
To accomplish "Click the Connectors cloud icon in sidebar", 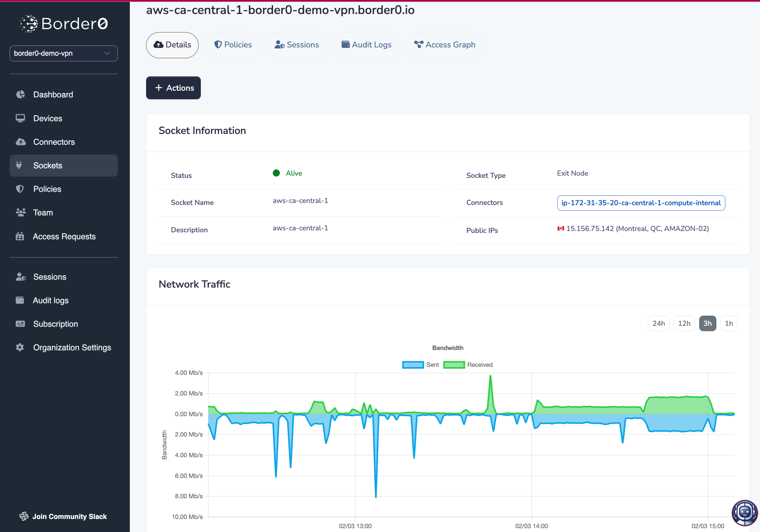I will [x=20, y=142].
